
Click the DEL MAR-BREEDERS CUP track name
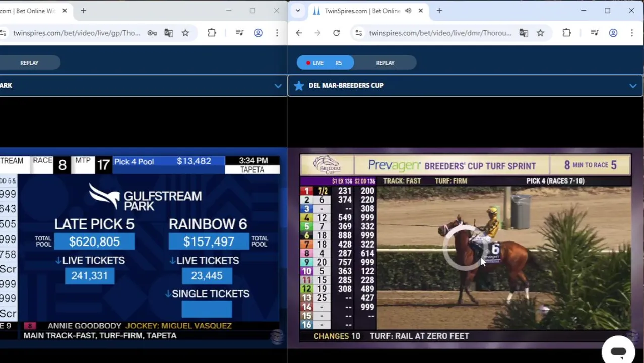(346, 85)
